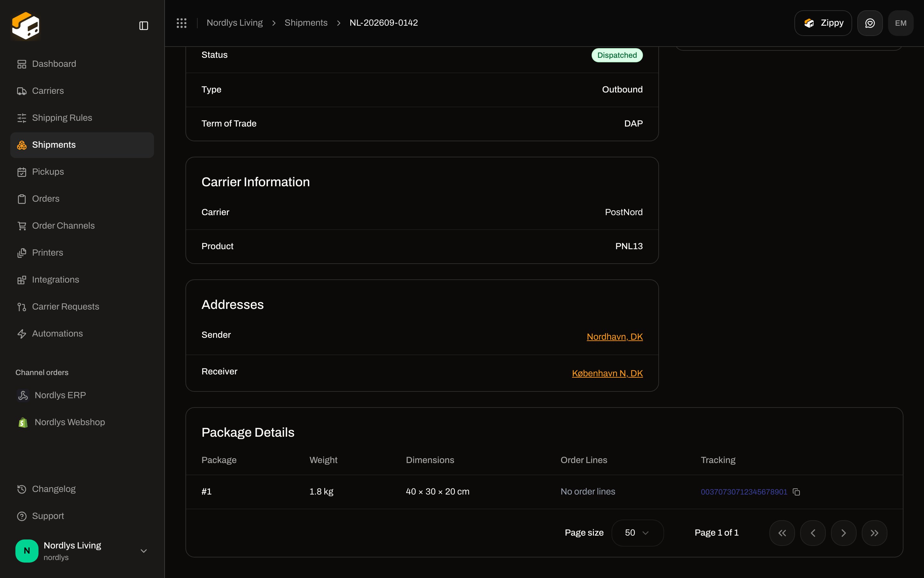Open the Dashboard page
Image resolution: width=924 pixels, height=578 pixels.
click(x=82, y=64)
